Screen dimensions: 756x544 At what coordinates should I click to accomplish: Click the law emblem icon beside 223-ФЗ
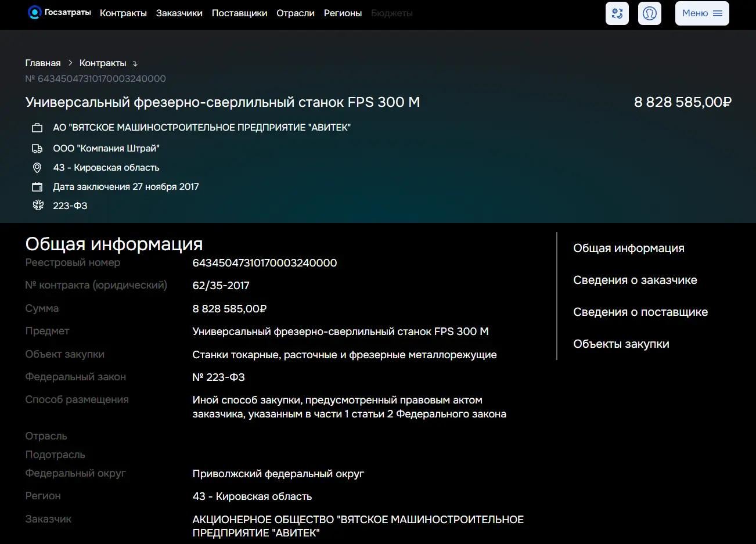point(38,206)
